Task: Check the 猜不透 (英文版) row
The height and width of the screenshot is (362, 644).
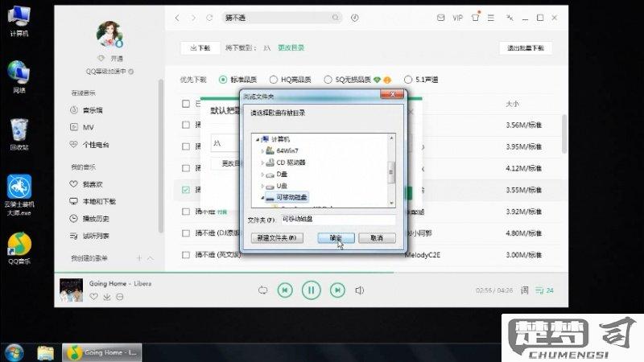Action: point(186,255)
